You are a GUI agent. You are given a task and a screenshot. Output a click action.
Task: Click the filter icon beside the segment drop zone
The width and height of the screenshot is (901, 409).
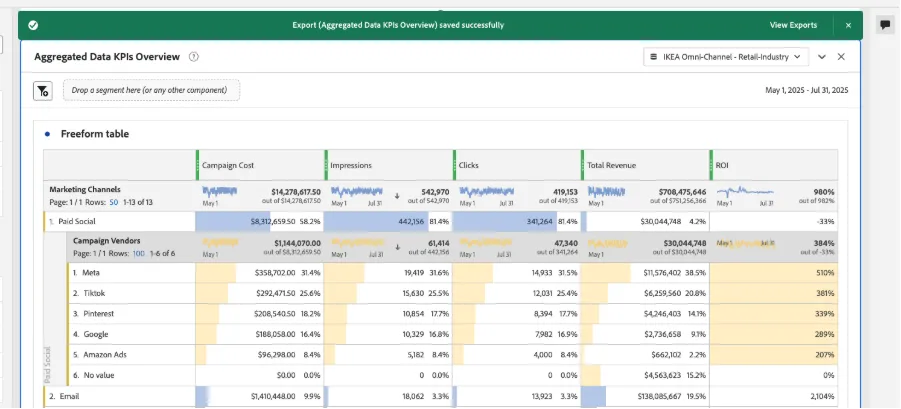pyautogui.click(x=43, y=90)
